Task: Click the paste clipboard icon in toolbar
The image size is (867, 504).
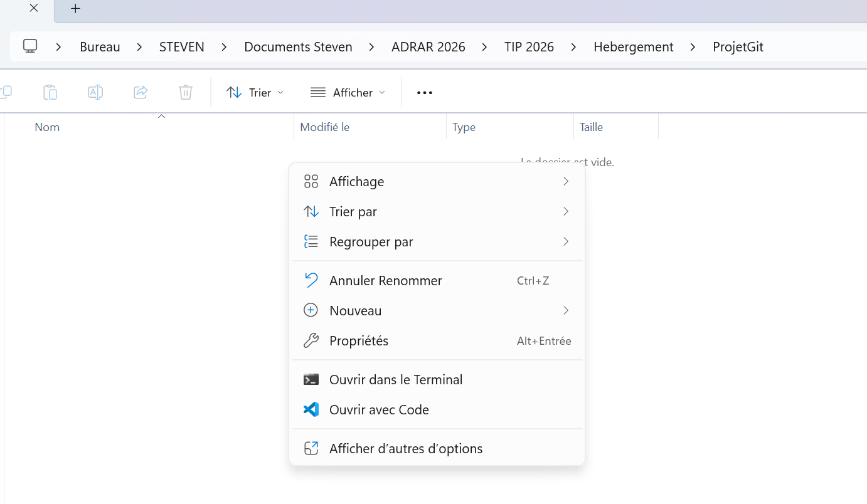Action: [50, 92]
